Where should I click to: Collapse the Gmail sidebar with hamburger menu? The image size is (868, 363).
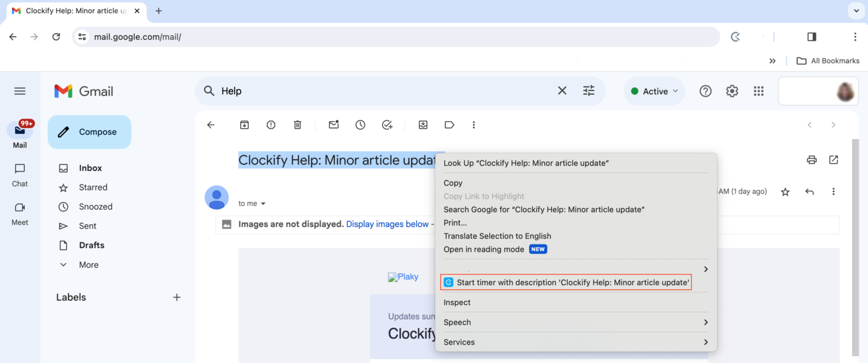(x=20, y=90)
